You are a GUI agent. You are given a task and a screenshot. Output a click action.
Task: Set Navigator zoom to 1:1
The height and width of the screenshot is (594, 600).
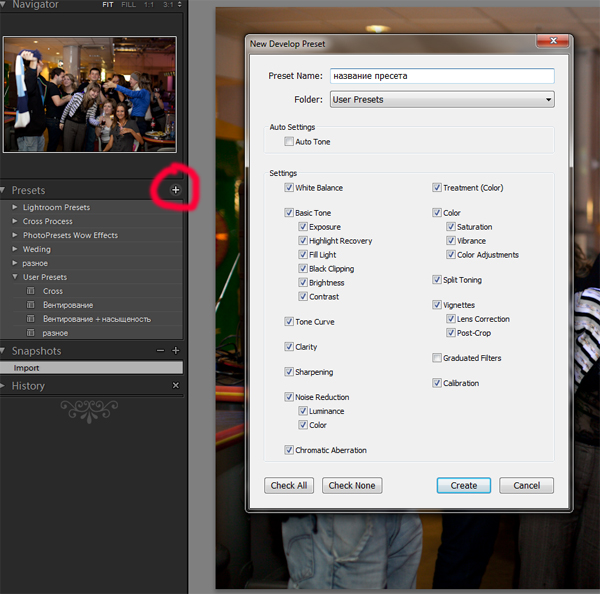click(x=149, y=5)
